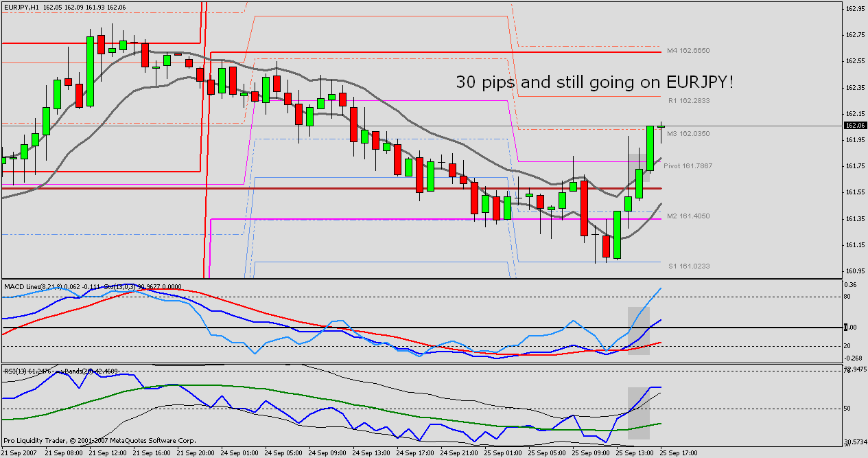Click the 21 Sep 2007 time axis label
This screenshot has width=868, height=458.
point(19,453)
